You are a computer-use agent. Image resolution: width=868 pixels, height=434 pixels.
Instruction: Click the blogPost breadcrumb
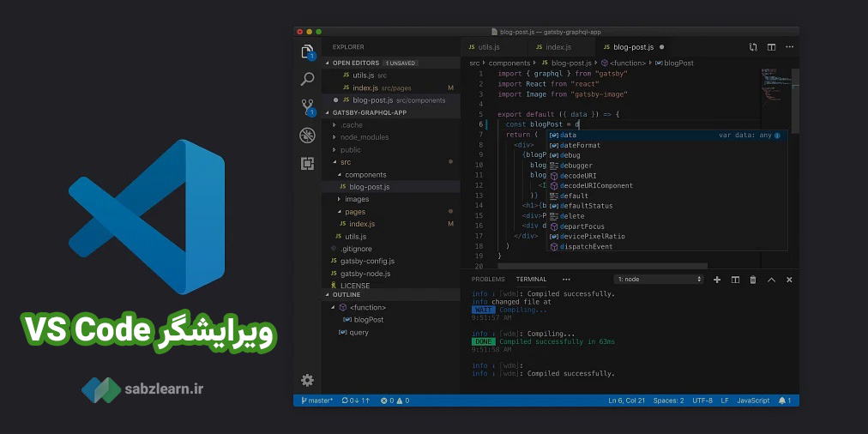pyautogui.click(x=678, y=63)
